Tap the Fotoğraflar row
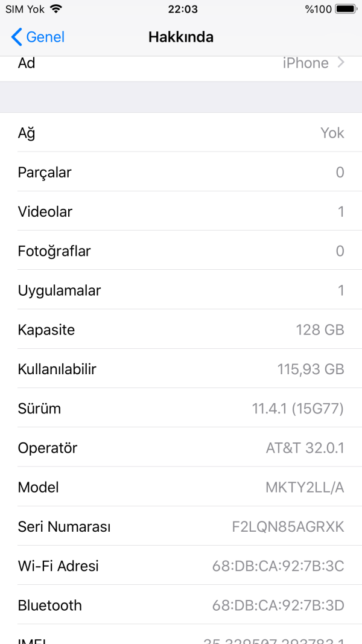Image resolution: width=362 pixels, height=644 pixels. pos(181,250)
